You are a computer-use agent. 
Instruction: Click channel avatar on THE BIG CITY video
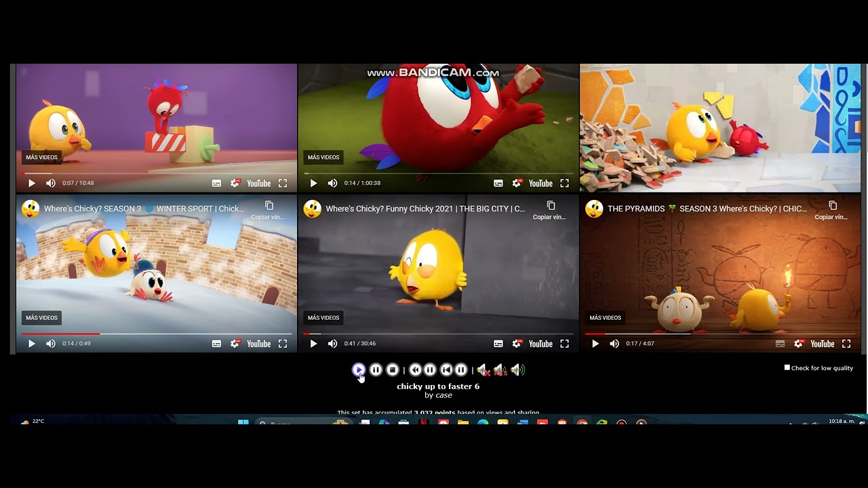(313, 209)
